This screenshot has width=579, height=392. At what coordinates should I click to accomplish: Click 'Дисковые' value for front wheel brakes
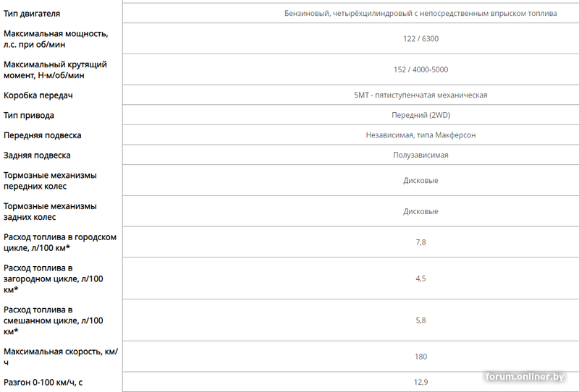tap(420, 181)
